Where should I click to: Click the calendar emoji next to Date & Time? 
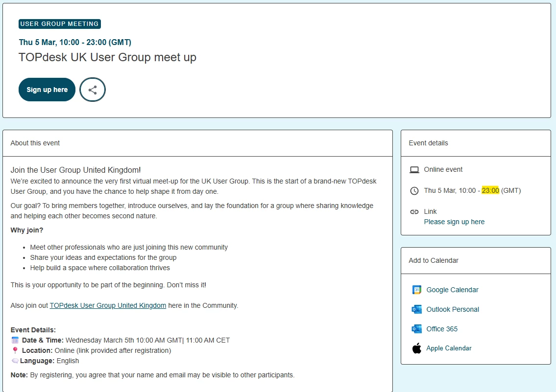coord(15,340)
